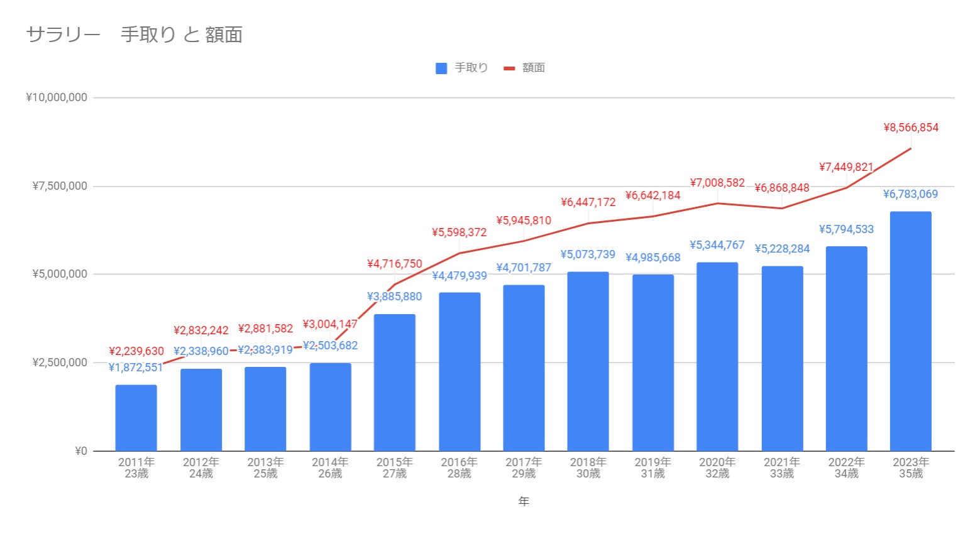This screenshot has width=980, height=534.
Task: Select the blue bar for 2012年
Action: [201, 410]
